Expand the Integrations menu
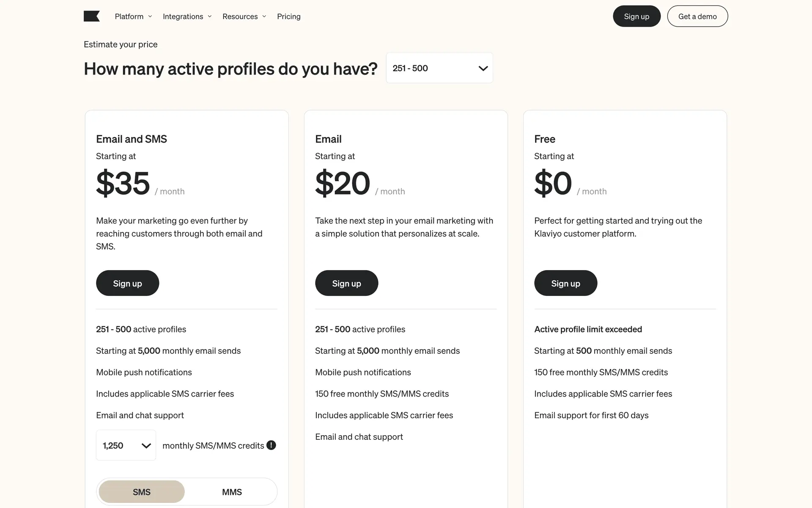812x508 pixels. tap(183, 17)
